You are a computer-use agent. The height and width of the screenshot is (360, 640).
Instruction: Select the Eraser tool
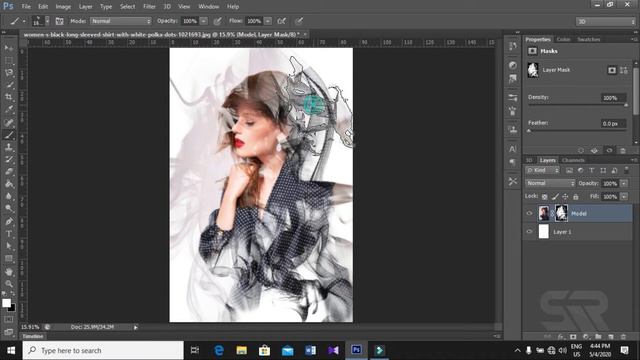pos(9,171)
